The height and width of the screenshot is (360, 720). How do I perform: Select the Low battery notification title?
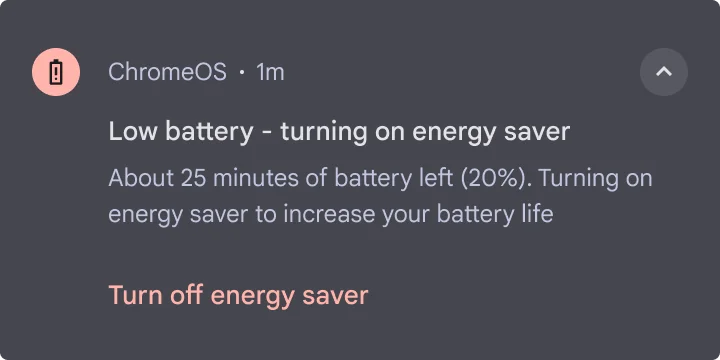pos(339,132)
